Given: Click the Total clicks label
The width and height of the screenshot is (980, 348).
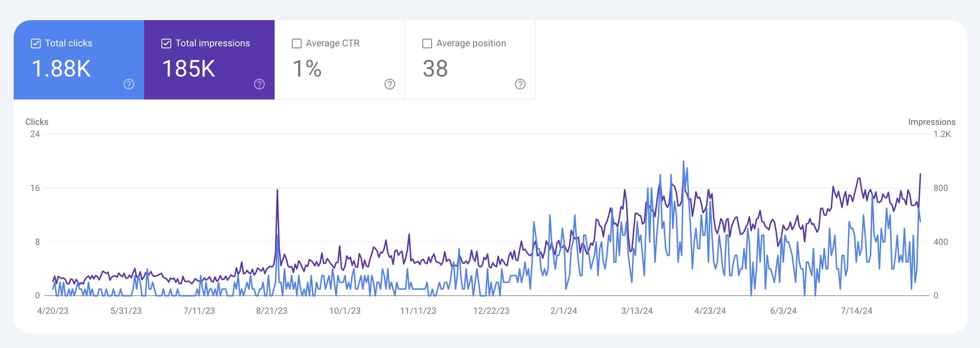Looking at the screenshot, I should 68,43.
